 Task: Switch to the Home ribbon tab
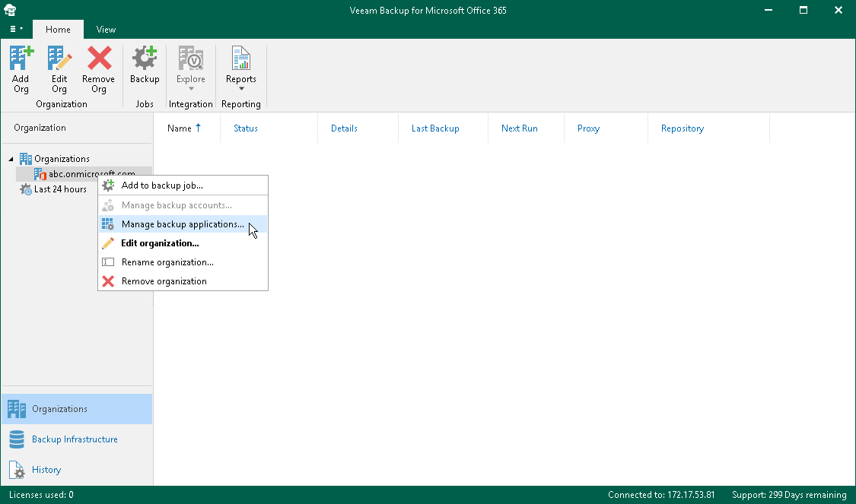pos(58,30)
